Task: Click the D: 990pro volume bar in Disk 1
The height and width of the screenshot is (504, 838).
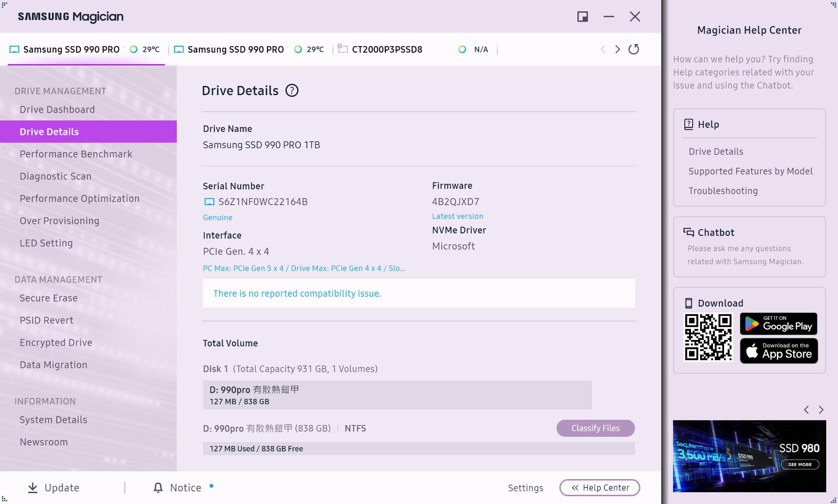Action: click(x=397, y=395)
